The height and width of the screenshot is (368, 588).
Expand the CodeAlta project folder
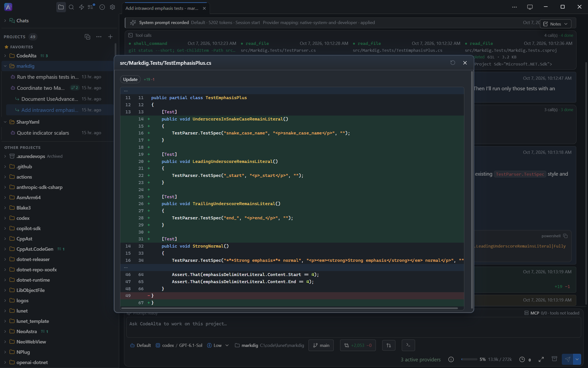[5, 56]
